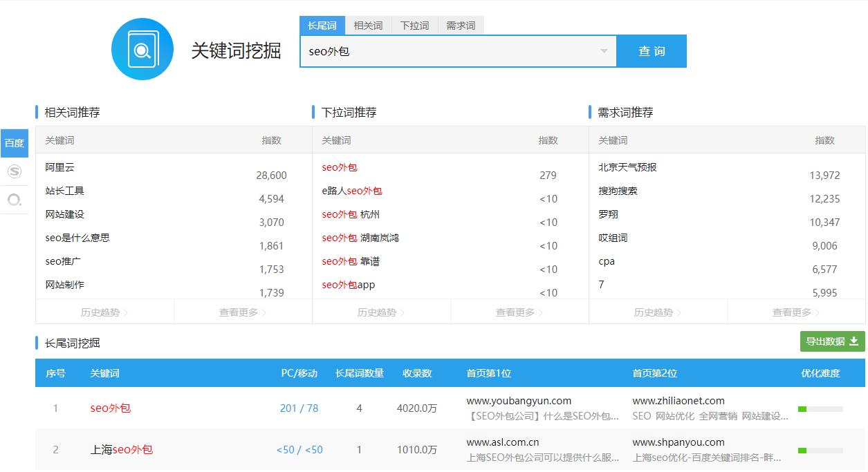The image size is (868, 472).
Task: Click the www.youbangyun.com link
Action: (519, 401)
